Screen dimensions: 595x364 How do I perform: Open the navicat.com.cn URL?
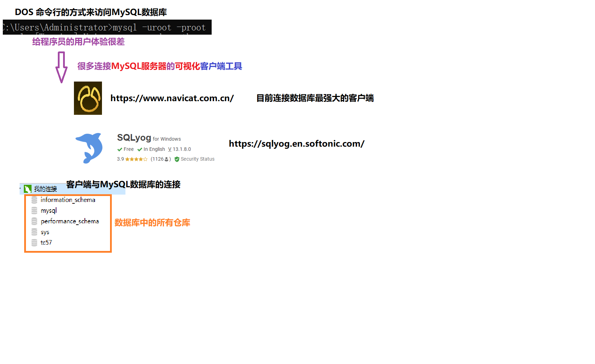[x=172, y=98]
